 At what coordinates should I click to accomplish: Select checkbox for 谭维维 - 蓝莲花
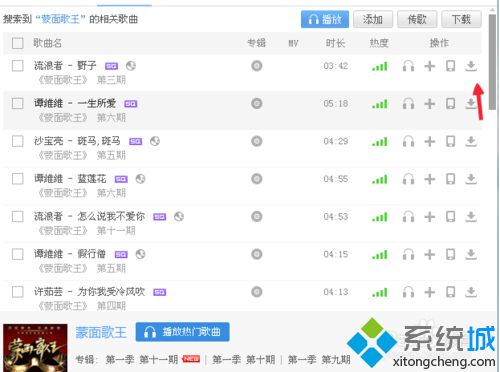click(17, 179)
